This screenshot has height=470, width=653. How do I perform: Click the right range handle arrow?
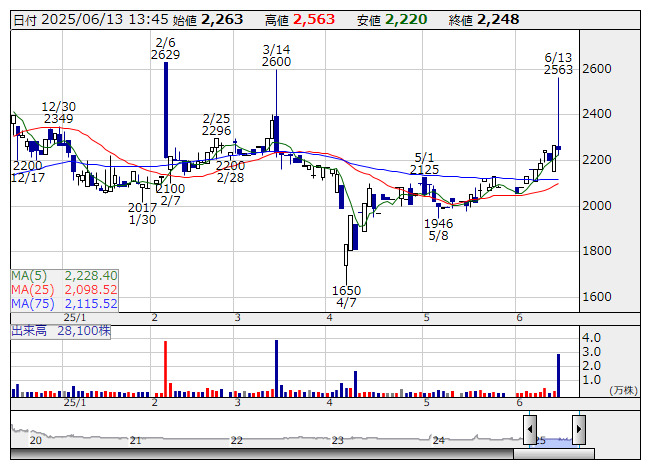click(x=578, y=429)
